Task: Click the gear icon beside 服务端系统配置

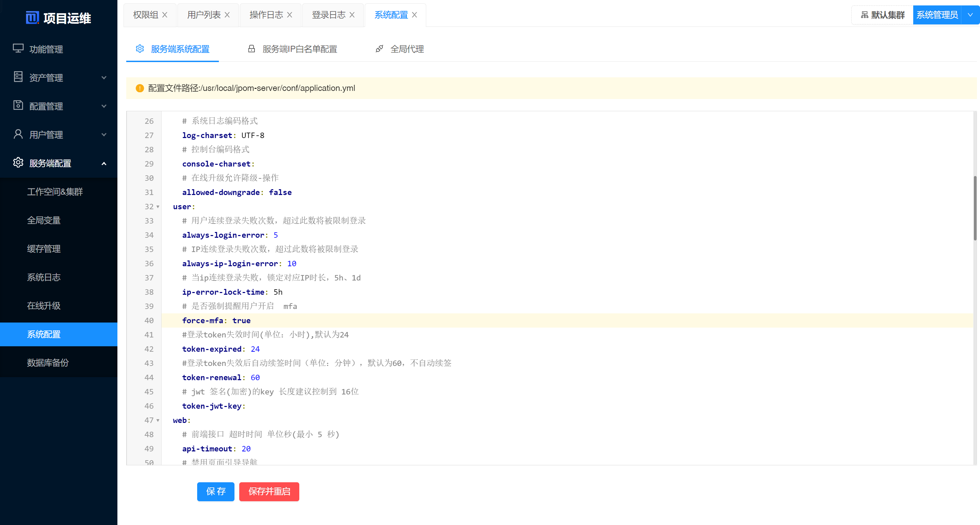Action: [x=139, y=48]
